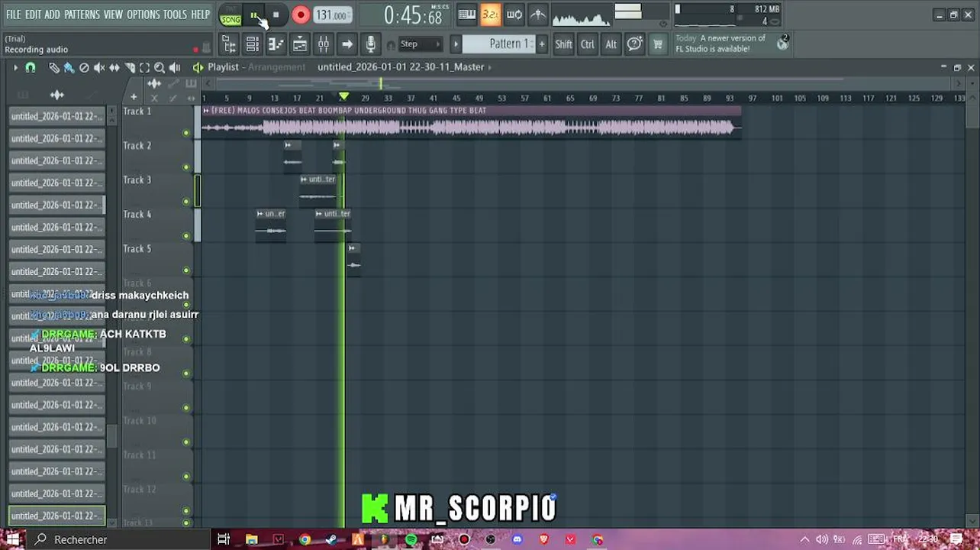Open the MALOS CONSEJOS clip menu arrow
Viewport: 980px width, 550px height.
click(207, 111)
